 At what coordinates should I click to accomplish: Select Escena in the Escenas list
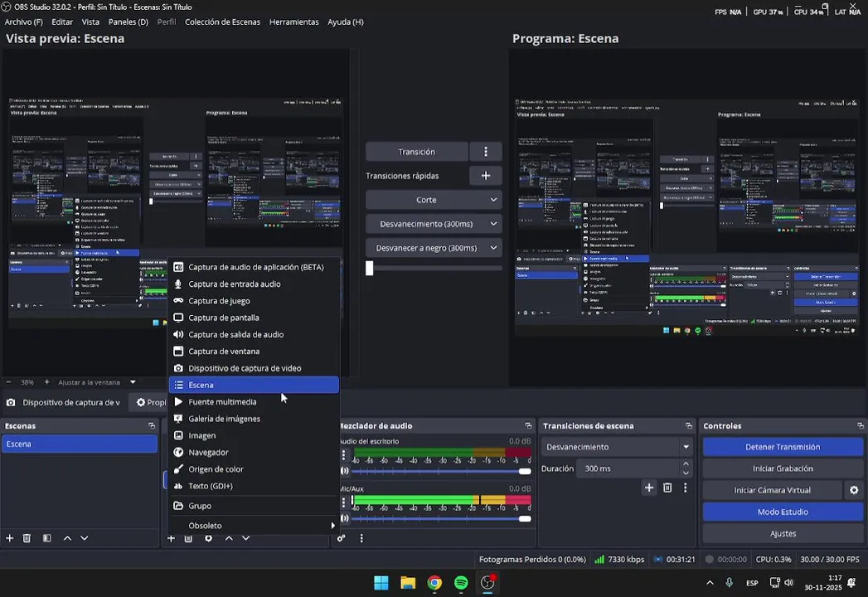tap(79, 444)
